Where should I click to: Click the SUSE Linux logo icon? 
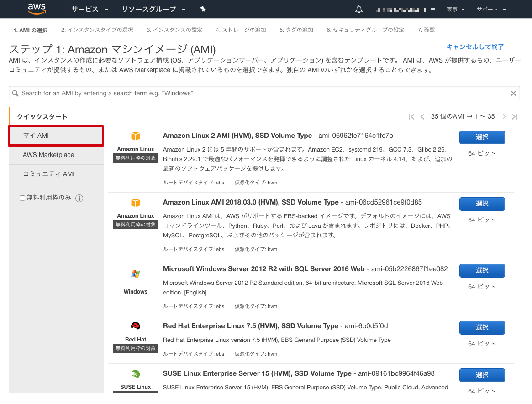point(135,374)
